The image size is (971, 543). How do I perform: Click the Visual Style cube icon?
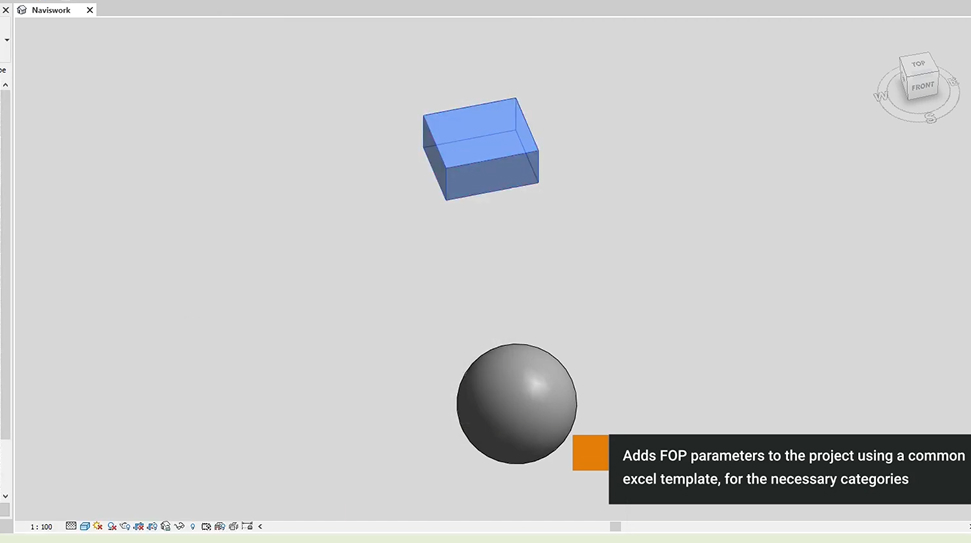click(85, 526)
